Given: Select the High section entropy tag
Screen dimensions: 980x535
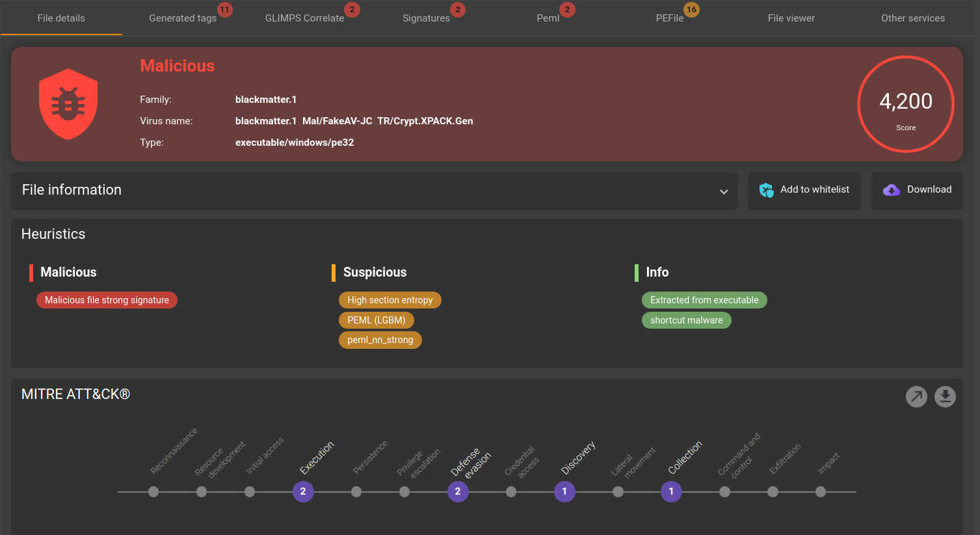Looking at the screenshot, I should 390,300.
